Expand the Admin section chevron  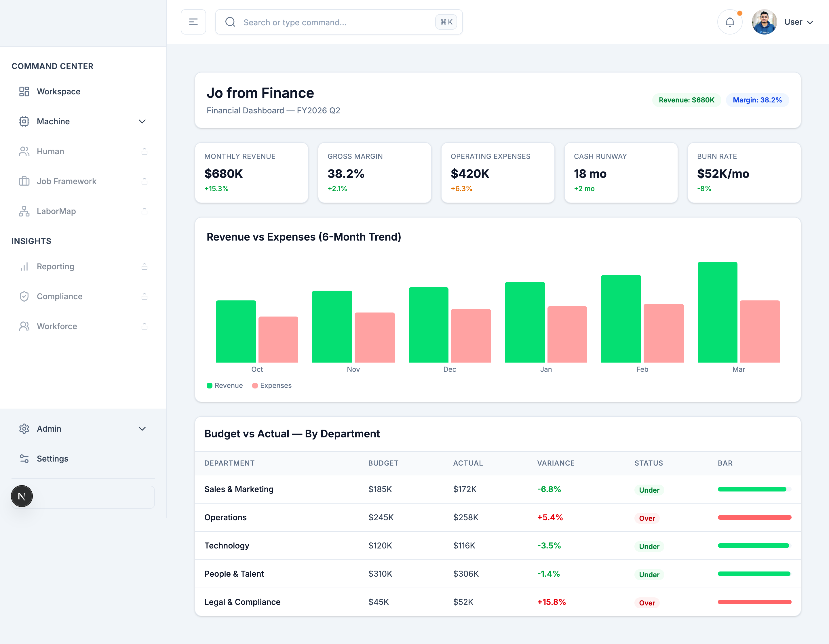(x=142, y=429)
